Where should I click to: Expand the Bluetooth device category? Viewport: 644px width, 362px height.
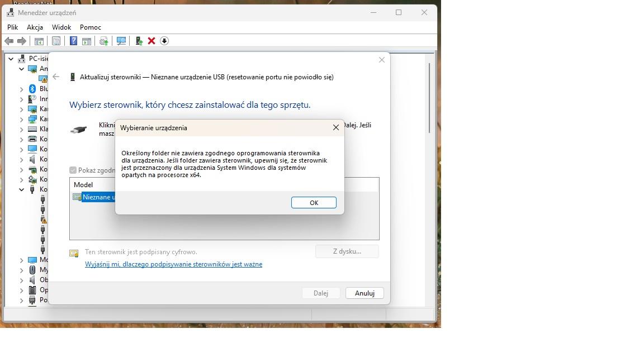pos(22,89)
